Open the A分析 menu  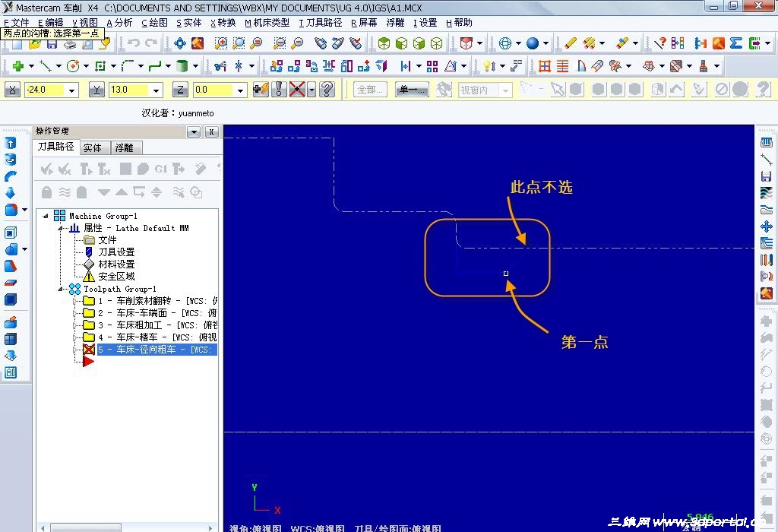[119, 23]
